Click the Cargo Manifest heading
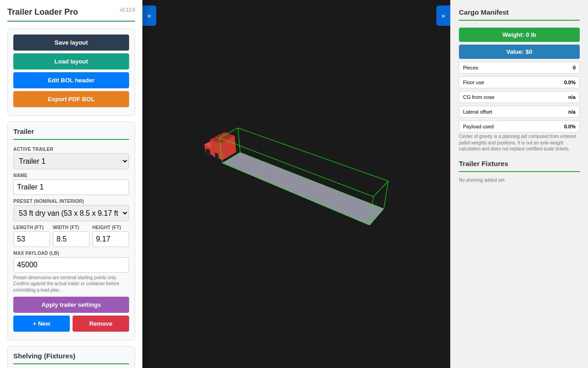The width and height of the screenshot is (588, 368). (484, 12)
